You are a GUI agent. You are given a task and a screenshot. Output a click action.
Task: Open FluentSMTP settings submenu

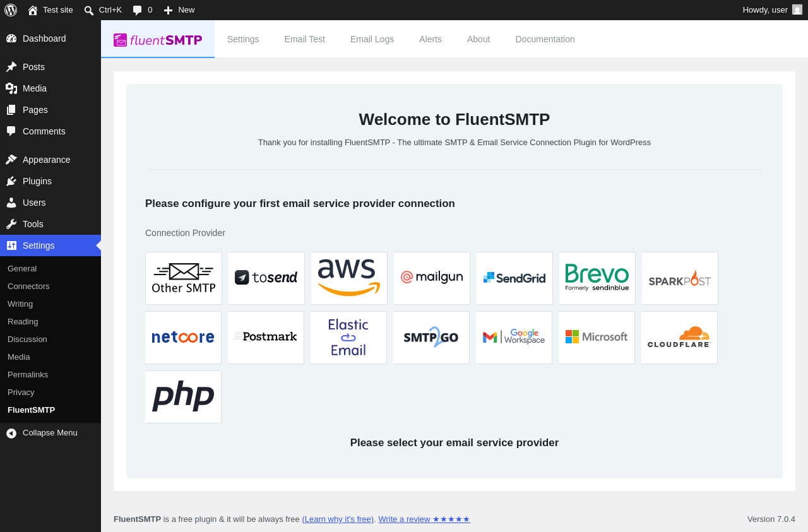point(50,410)
